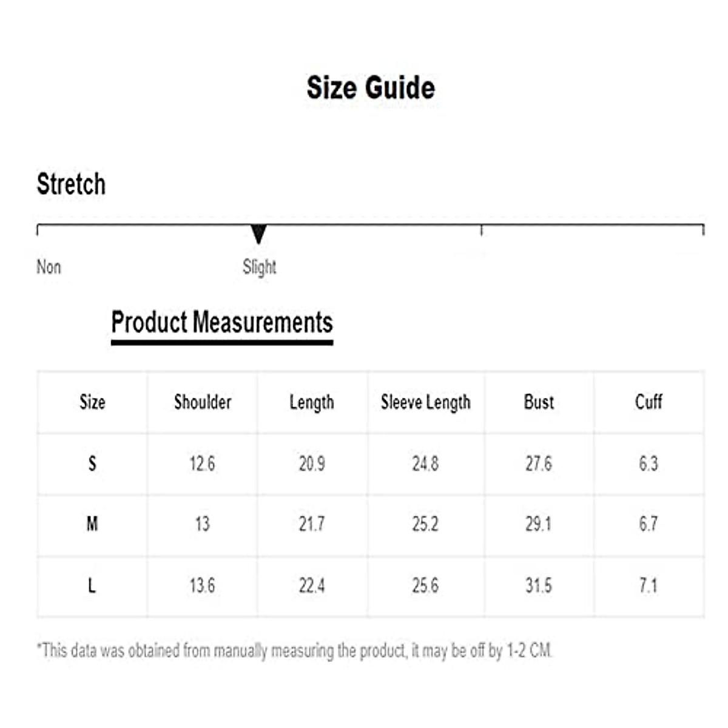Screen dimensions: 728x728
Task: Click the Size column header
Action: pos(92,402)
